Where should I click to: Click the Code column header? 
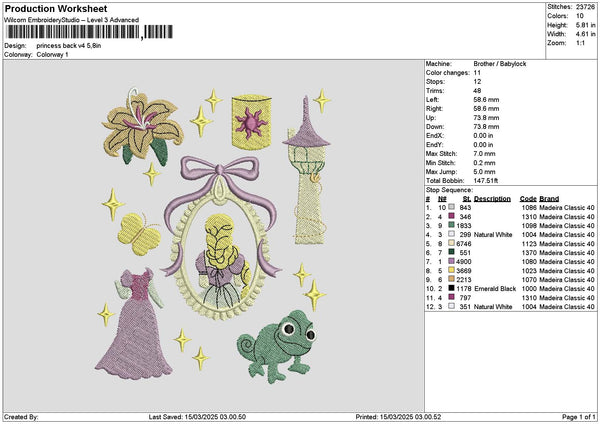coord(528,199)
